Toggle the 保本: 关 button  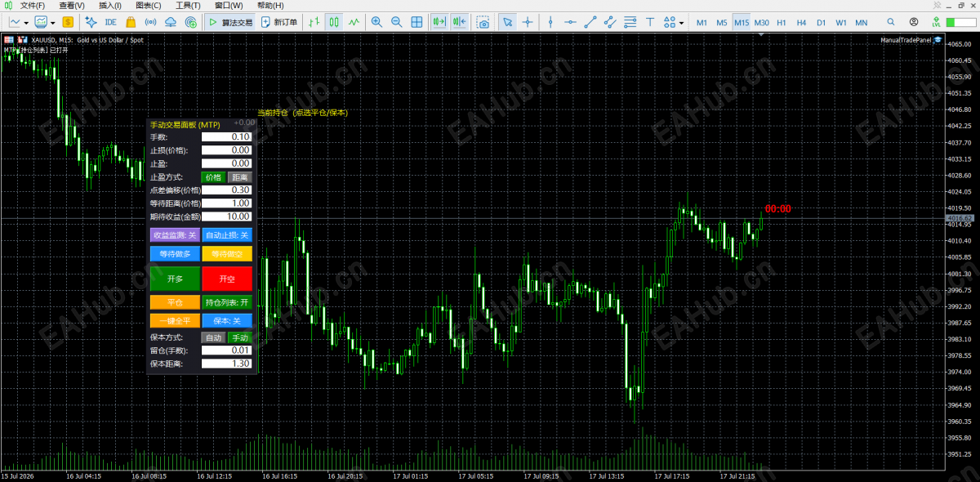click(x=227, y=321)
